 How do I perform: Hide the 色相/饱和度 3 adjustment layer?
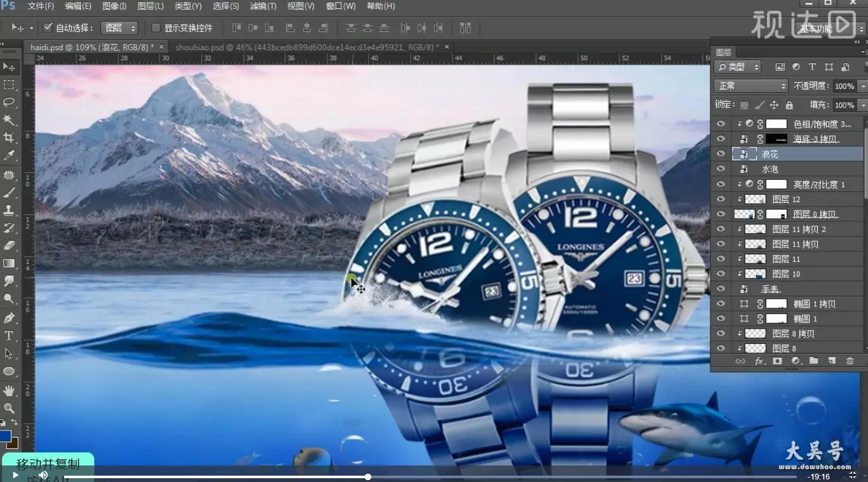(x=721, y=124)
